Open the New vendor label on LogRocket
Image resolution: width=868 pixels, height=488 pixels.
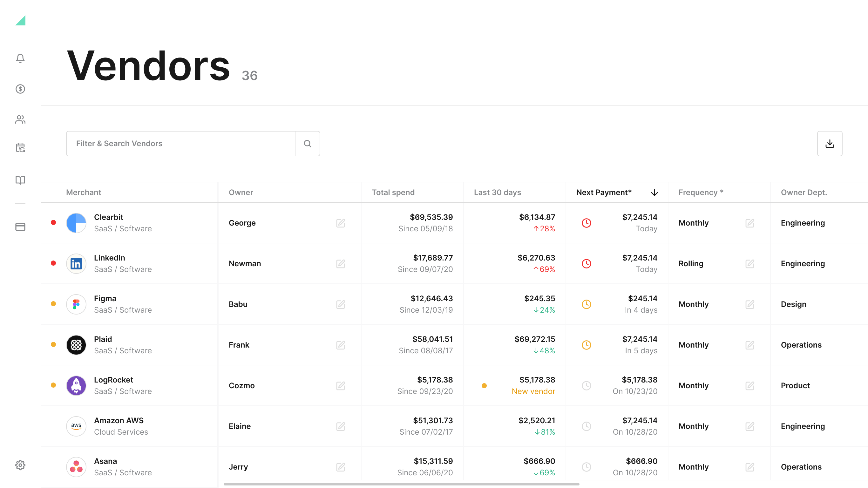pyautogui.click(x=533, y=391)
